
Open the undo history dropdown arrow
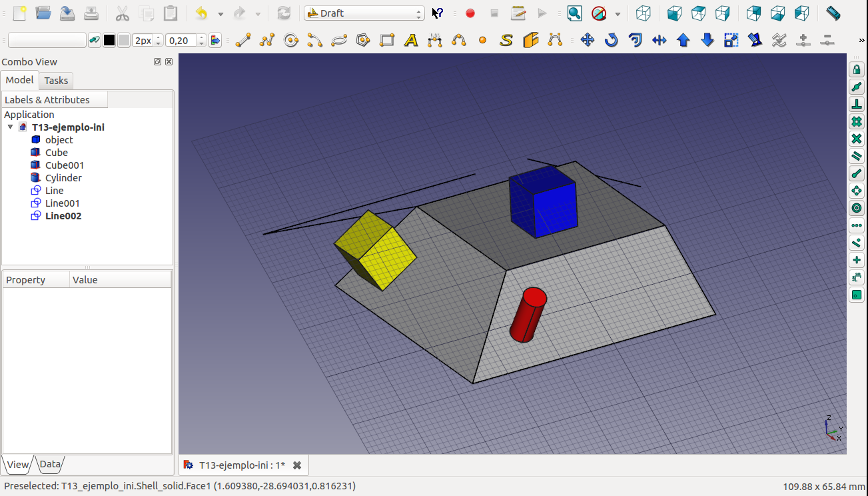click(x=220, y=14)
